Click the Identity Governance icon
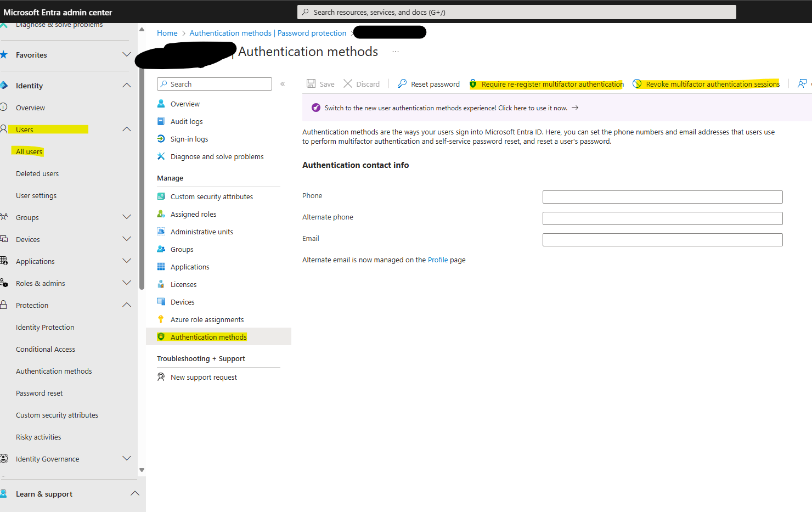This screenshot has height=512, width=812. [4, 459]
